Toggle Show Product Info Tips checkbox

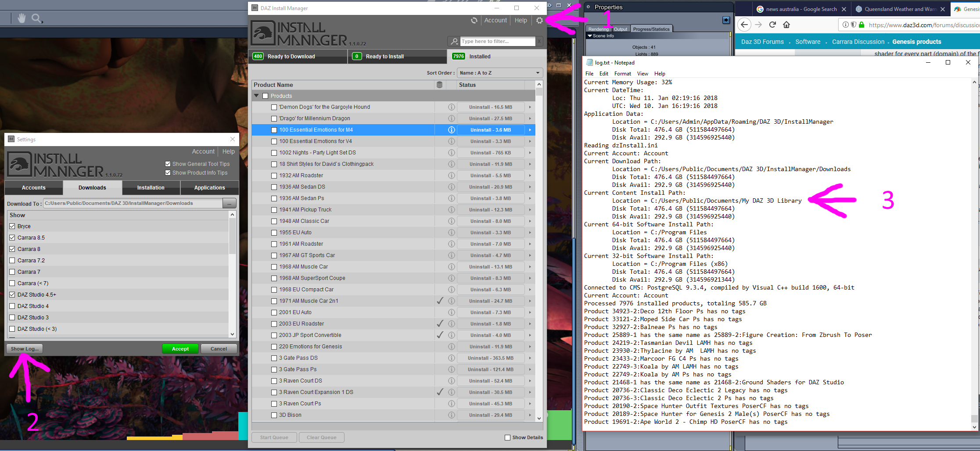[x=168, y=173]
